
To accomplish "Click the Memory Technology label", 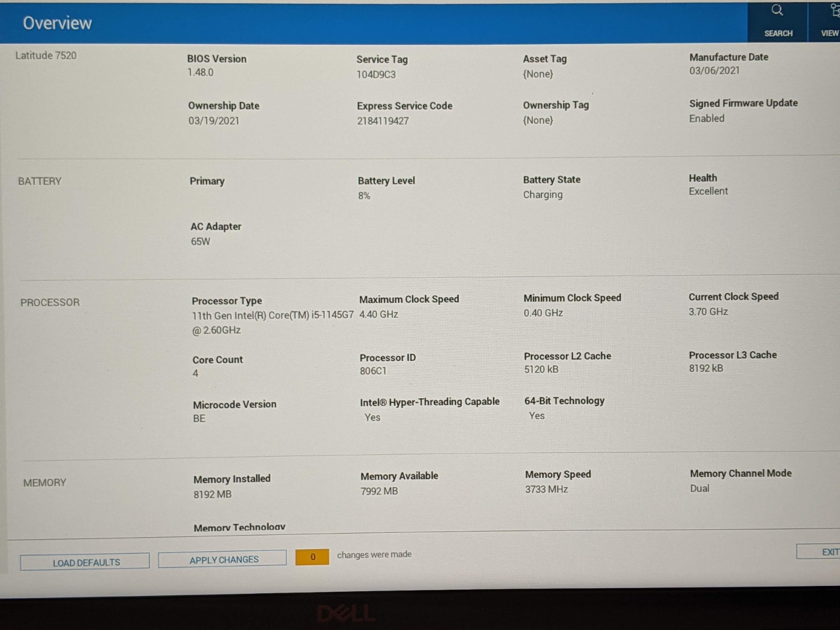I will (239, 527).
